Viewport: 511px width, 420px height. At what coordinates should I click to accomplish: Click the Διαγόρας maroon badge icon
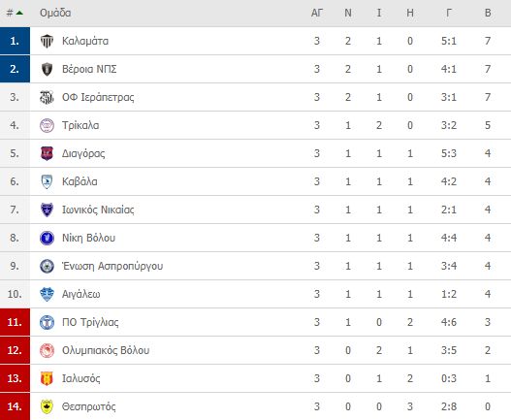point(47,153)
